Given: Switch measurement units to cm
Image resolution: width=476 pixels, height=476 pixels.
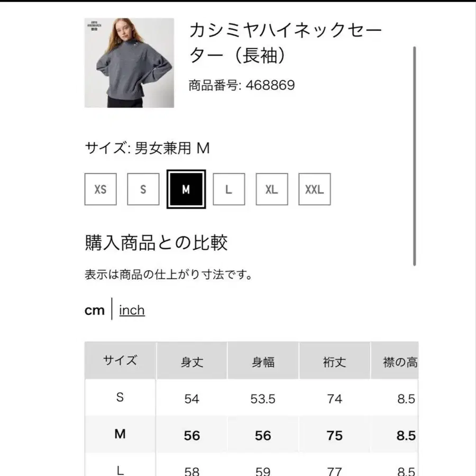Looking at the screenshot, I should point(95,310).
